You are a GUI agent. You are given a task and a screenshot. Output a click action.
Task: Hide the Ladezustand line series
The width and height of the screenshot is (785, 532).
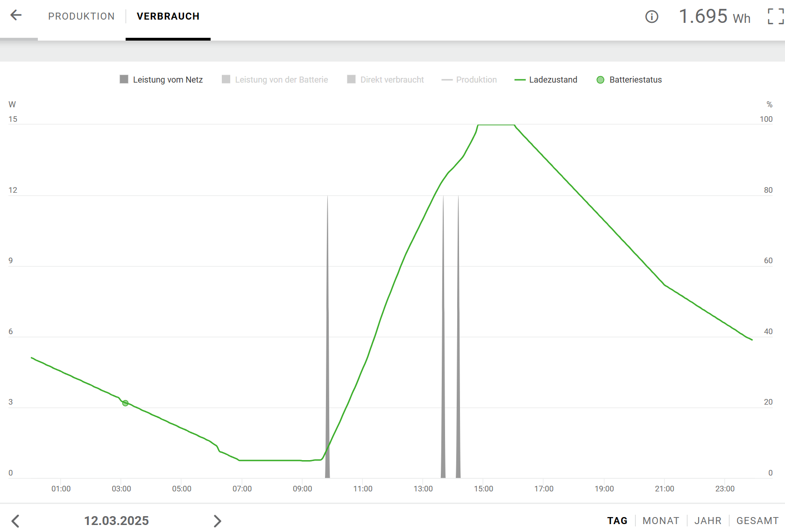(x=546, y=80)
